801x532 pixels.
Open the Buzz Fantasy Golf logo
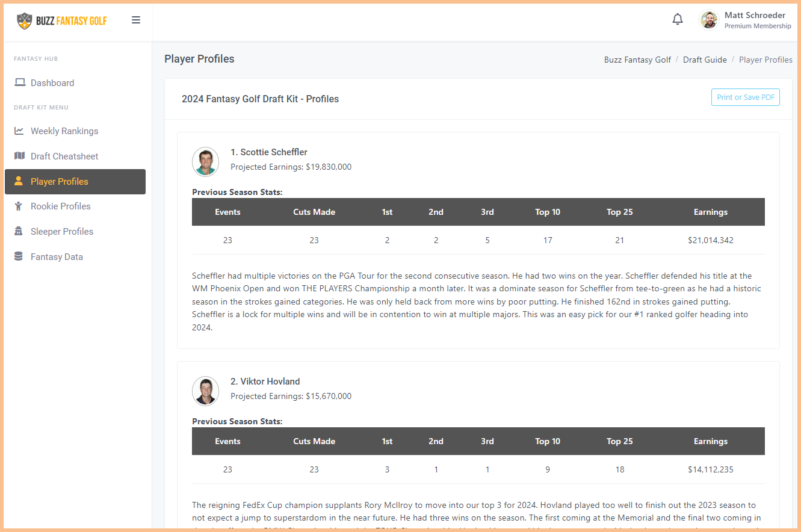(x=62, y=21)
